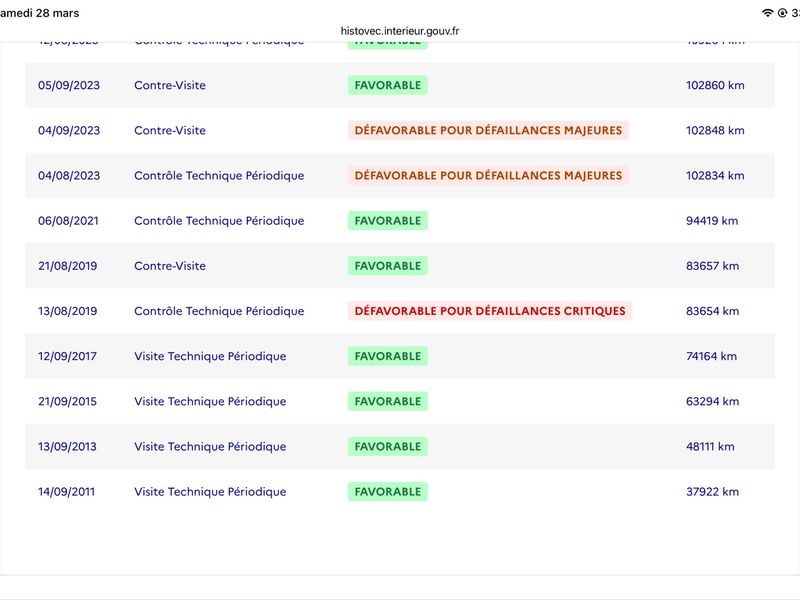800x600 pixels.
Task: Click Contrôle Technique Périodique dated 06/08/2021
Action: click(x=219, y=221)
